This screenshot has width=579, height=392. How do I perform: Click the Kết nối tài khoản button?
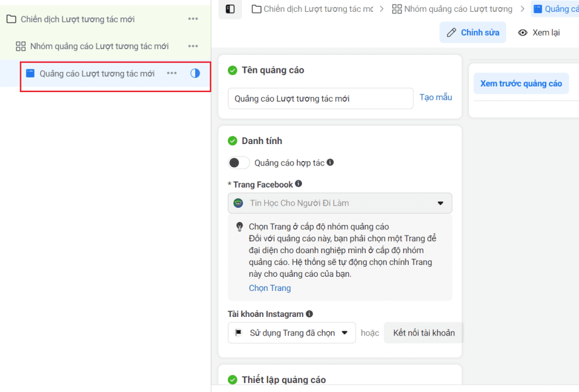point(424,333)
